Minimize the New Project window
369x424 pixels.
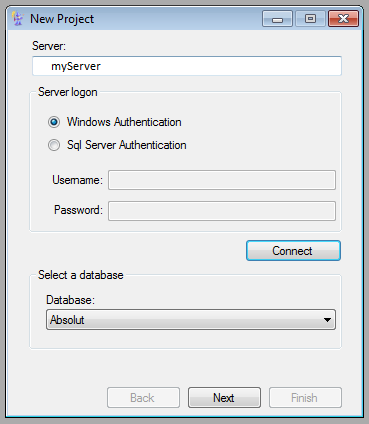pos(277,19)
